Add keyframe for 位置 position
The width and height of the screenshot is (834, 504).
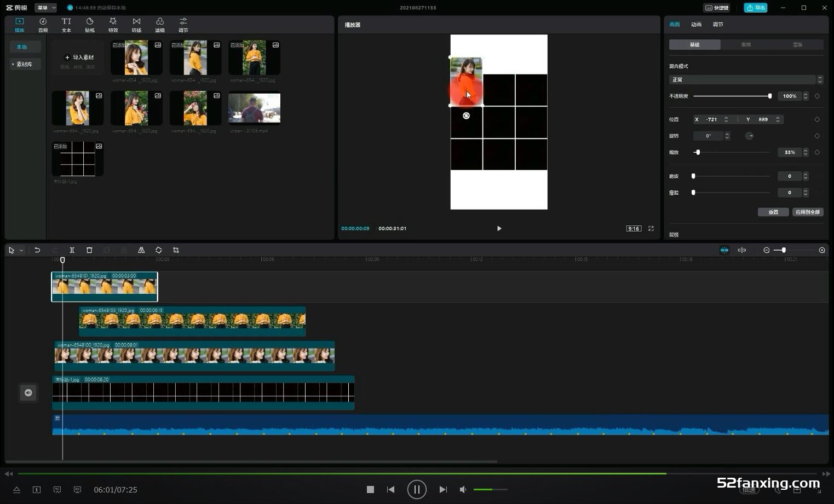point(817,119)
